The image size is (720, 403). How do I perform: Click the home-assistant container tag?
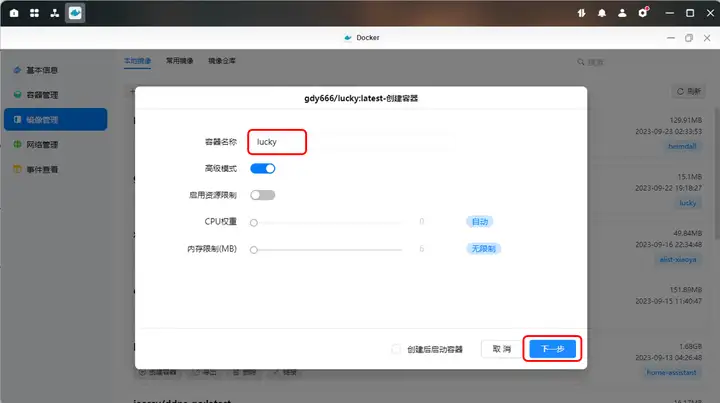pos(671,372)
